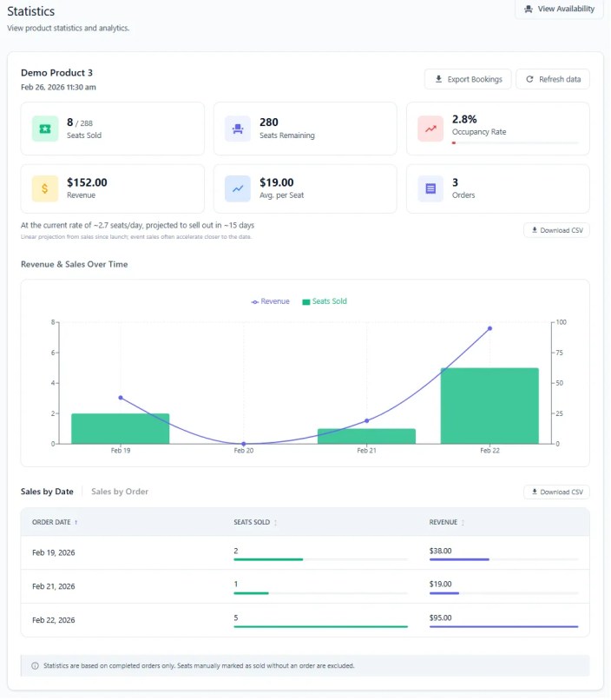The width and height of the screenshot is (611, 700).
Task: Click the Feb 21 green bar
Action: click(366, 436)
